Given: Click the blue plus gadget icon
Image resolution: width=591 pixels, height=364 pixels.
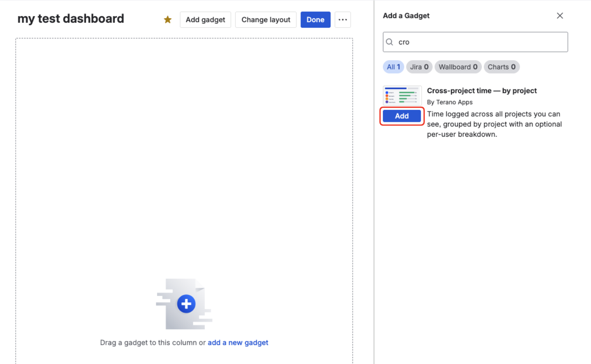Looking at the screenshot, I should pos(186,304).
